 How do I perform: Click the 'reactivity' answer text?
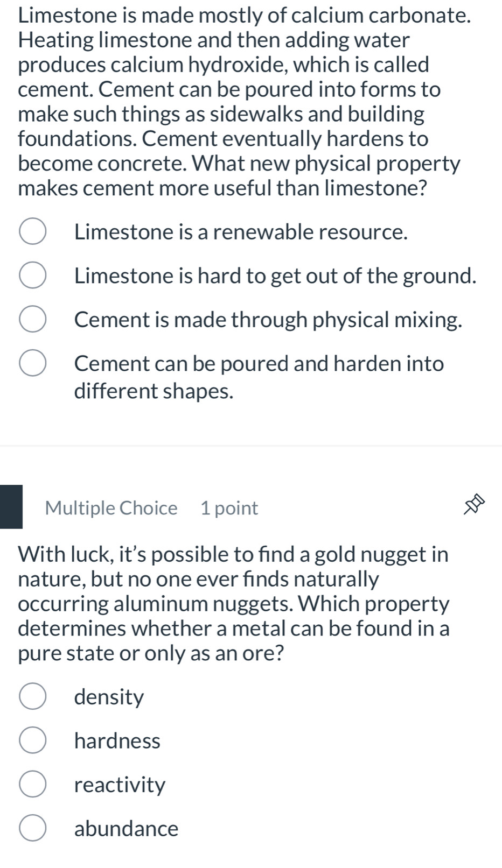coord(120,785)
